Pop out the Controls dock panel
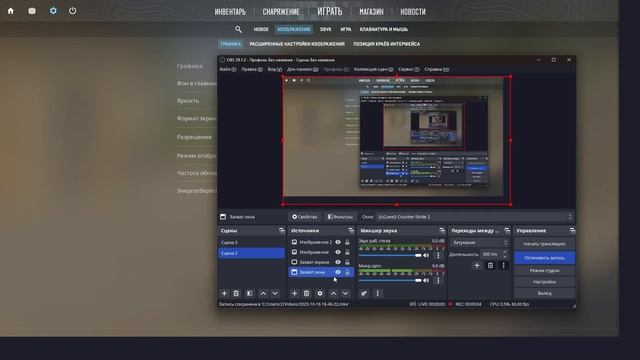 572,231
